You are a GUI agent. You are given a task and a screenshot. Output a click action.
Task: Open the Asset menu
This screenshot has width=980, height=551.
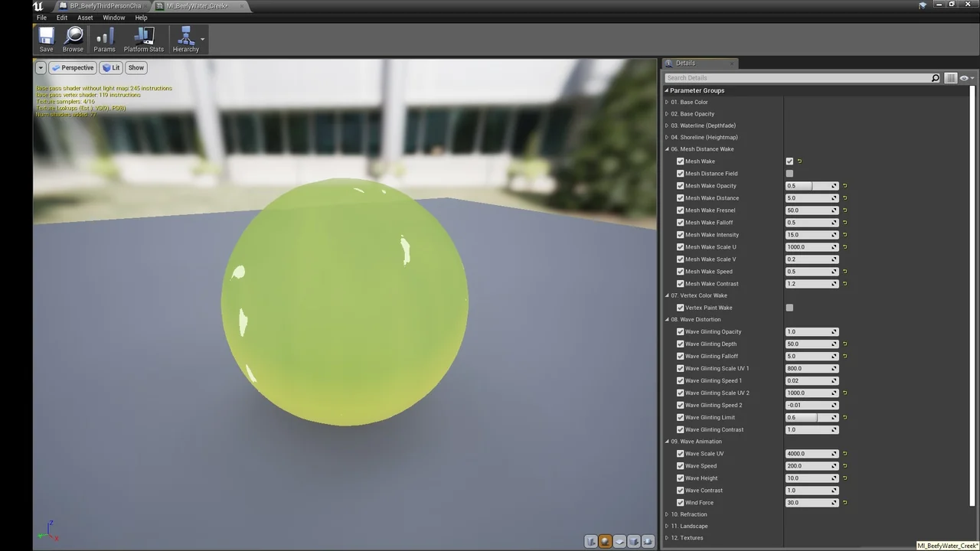(x=85, y=18)
